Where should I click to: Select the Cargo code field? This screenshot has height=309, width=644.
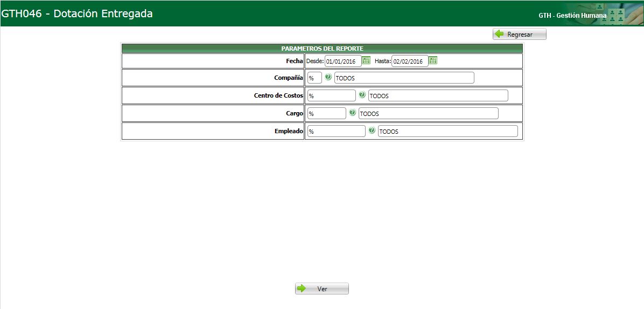326,113
